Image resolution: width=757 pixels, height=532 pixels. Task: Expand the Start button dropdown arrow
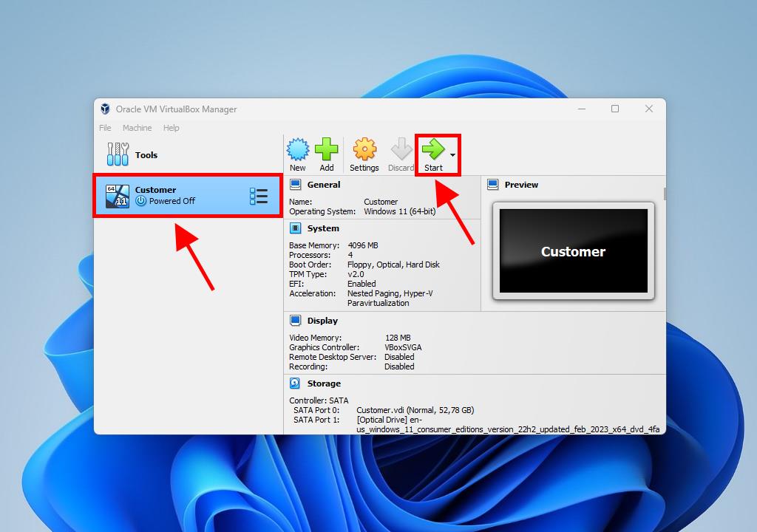pos(452,156)
